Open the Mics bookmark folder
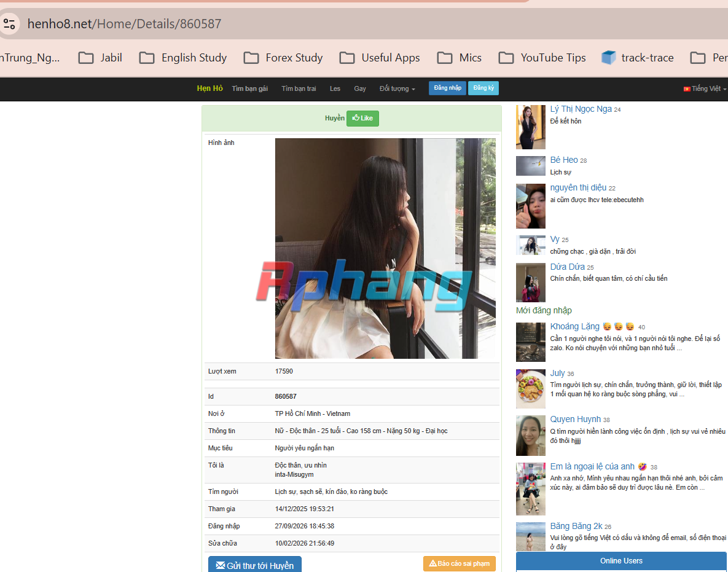 pyautogui.click(x=460, y=58)
